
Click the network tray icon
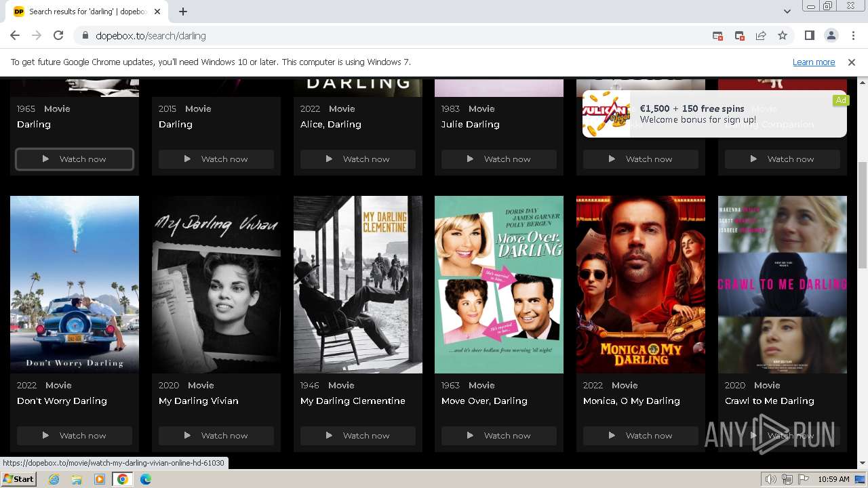tap(787, 479)
